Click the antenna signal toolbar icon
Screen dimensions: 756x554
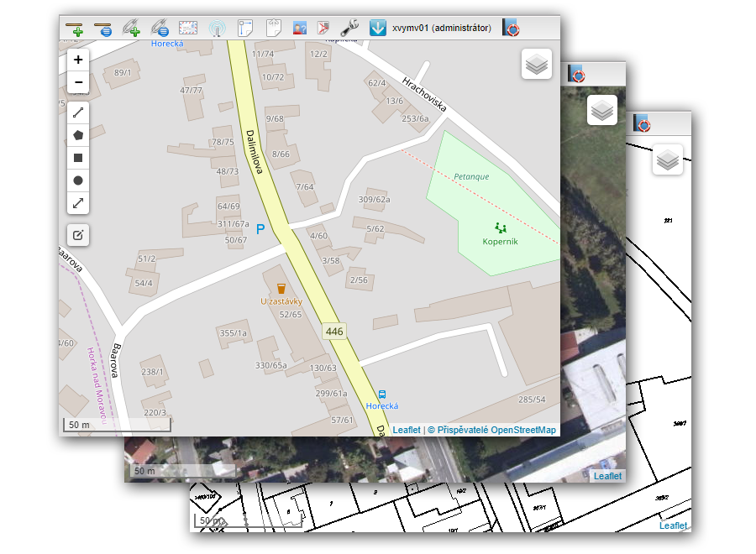(217, 28)
